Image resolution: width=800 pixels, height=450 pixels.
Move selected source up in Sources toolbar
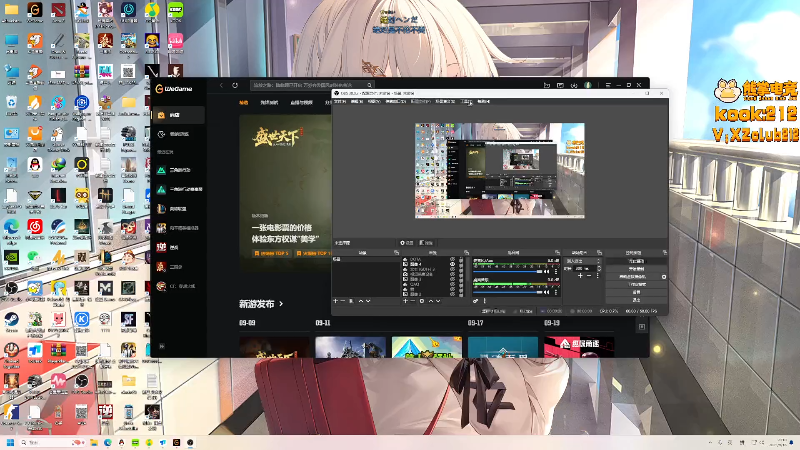[431, 301]
